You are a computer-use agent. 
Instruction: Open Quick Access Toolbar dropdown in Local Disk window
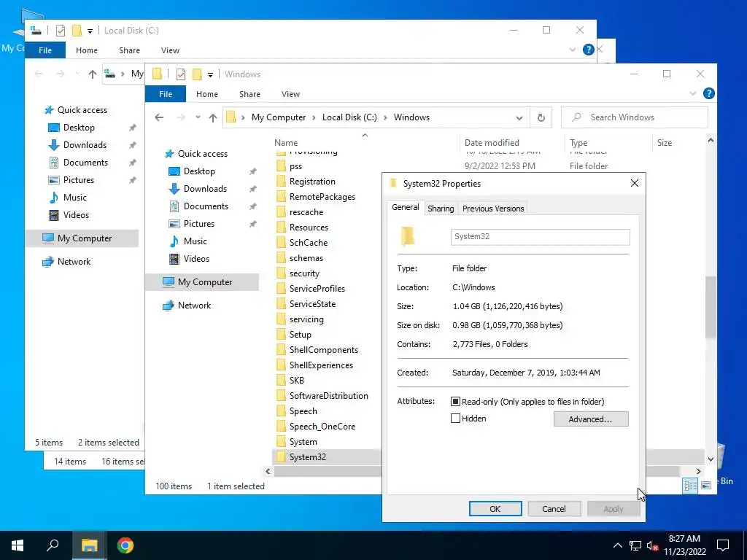(x=90, y=31)
